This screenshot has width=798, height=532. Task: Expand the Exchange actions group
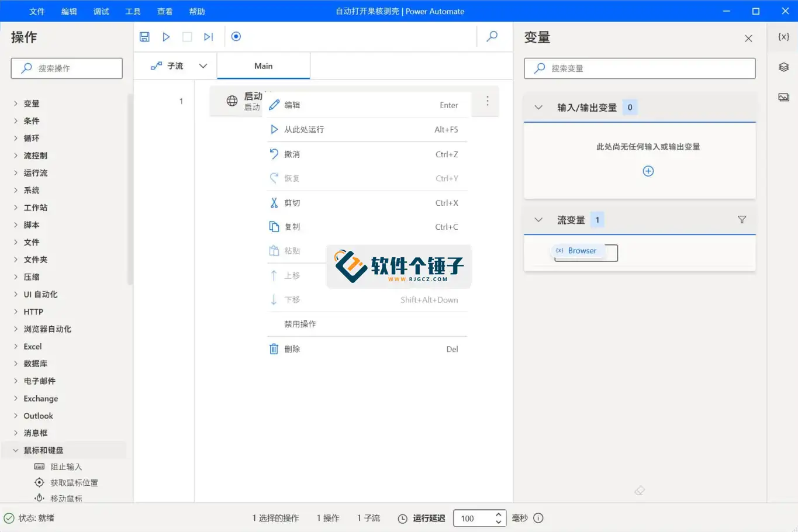16,399
